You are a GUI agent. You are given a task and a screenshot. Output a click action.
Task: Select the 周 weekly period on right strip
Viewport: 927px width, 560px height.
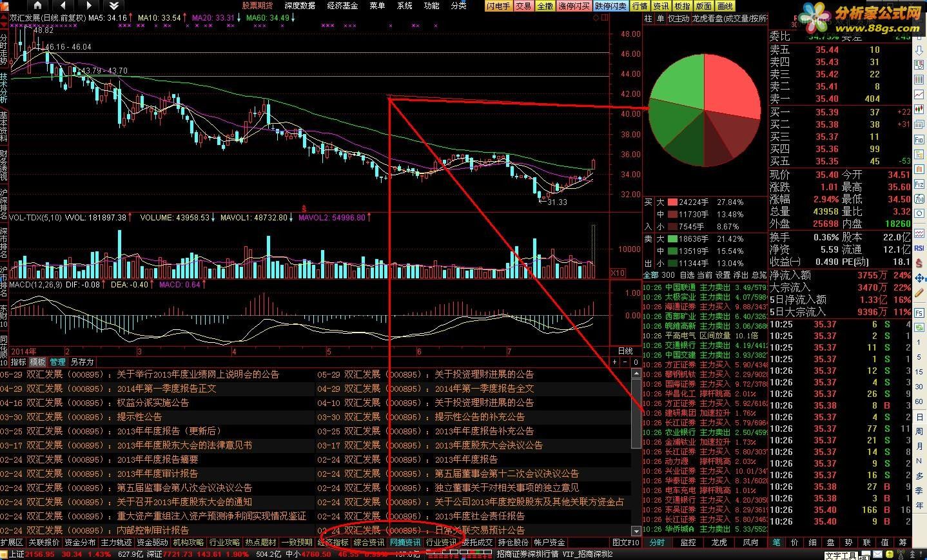[x=920, y=431]
